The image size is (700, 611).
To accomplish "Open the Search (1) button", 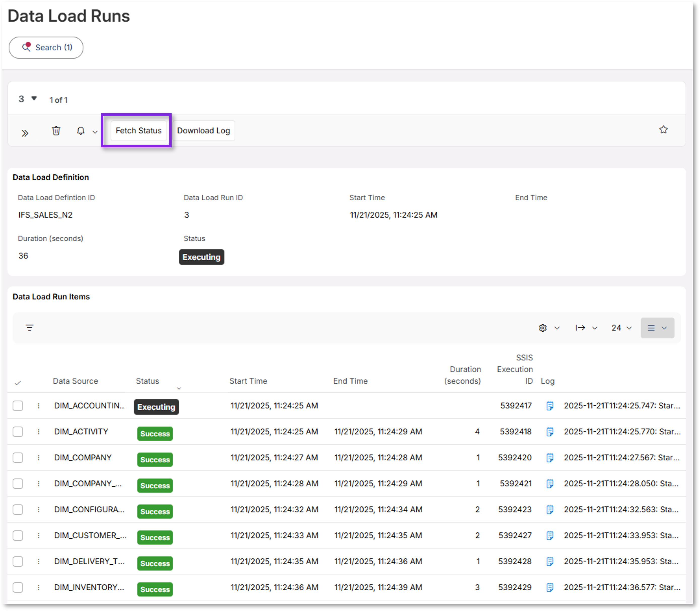I will (x=46, y=47).
